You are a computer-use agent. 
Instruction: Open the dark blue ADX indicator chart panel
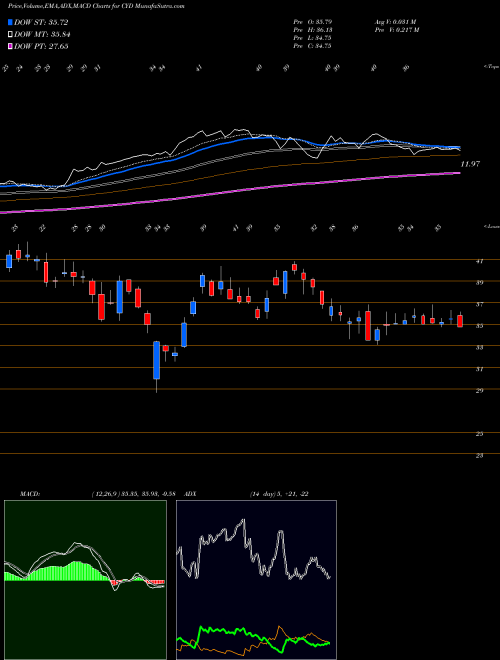[256, 580]
